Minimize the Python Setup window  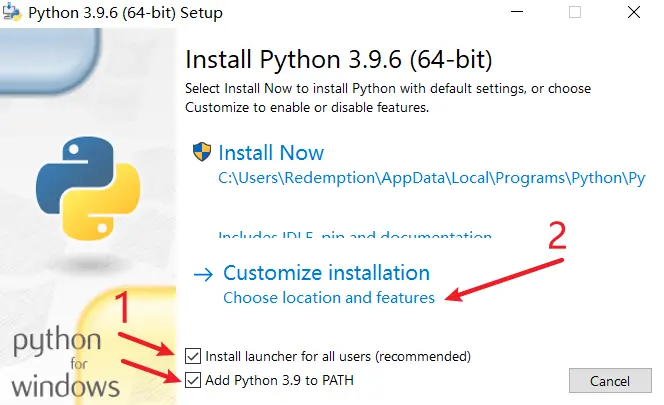coord(517,12)
